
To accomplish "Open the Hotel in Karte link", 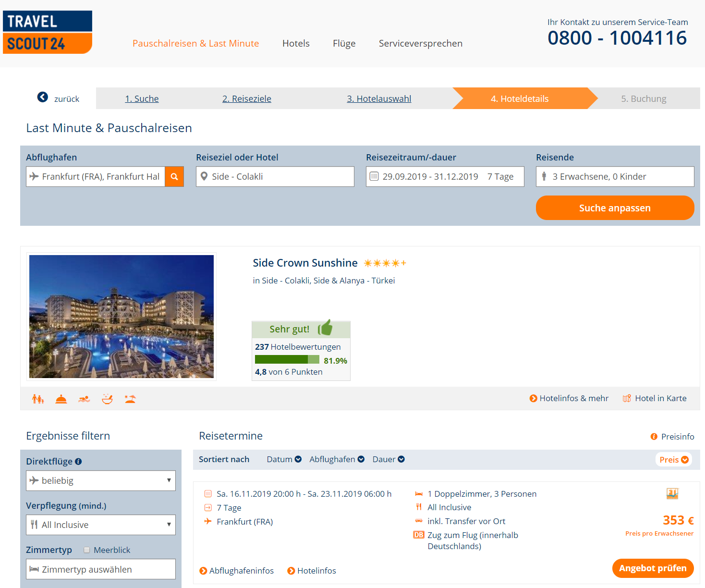I will click(x=661, y=398).
